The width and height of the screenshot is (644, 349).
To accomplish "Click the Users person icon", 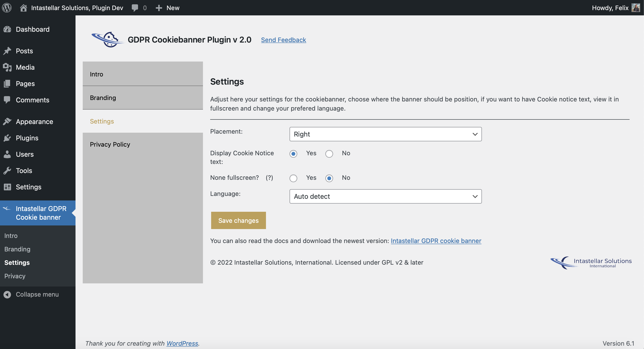I will (7, 154).
